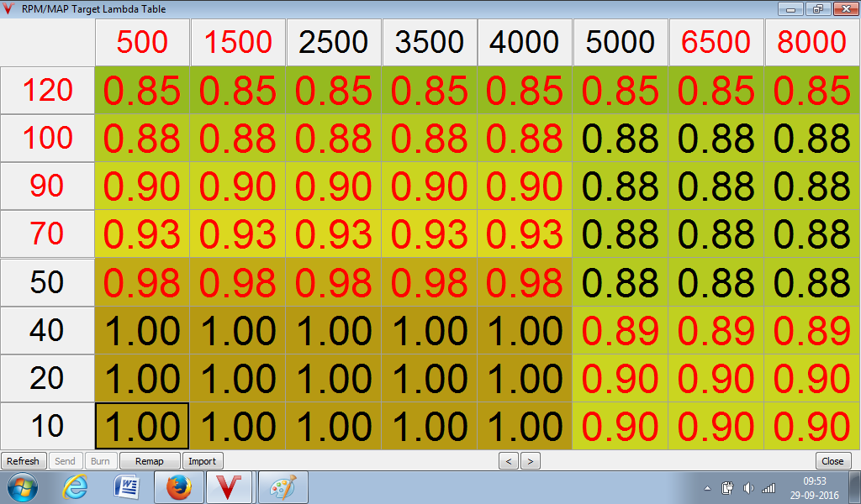
Task: Click the red V tuning app taskbar icon
Action: [230, 487]
